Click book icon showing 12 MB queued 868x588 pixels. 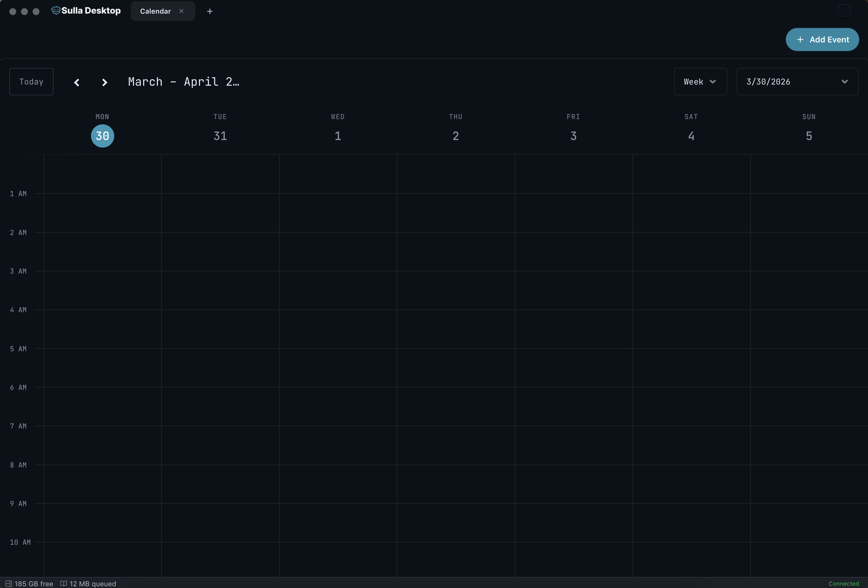point(63,584)
